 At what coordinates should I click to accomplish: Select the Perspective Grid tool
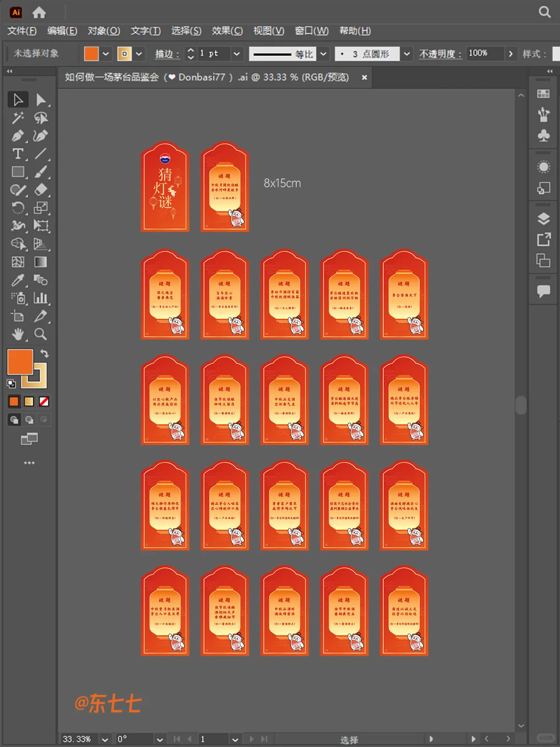(41, 244)
